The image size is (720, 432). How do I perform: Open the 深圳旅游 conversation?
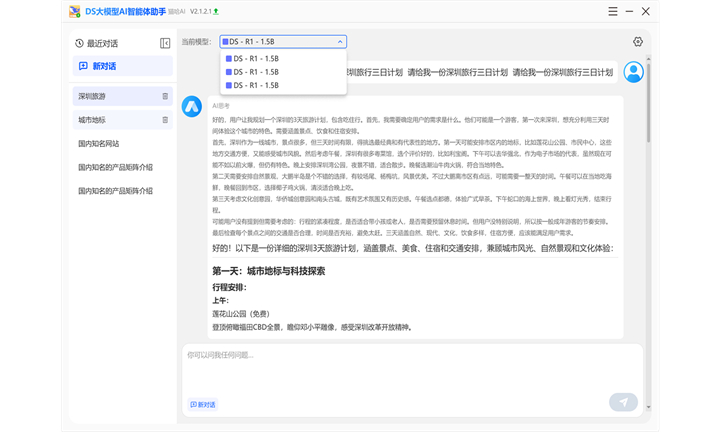pos(93,97)
